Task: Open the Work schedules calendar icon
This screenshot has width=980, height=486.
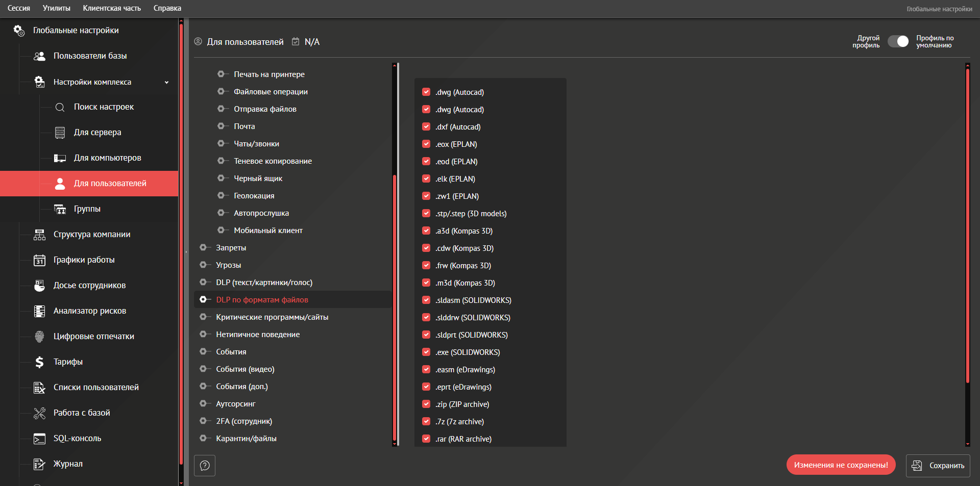Action: [x=39, y=260]
